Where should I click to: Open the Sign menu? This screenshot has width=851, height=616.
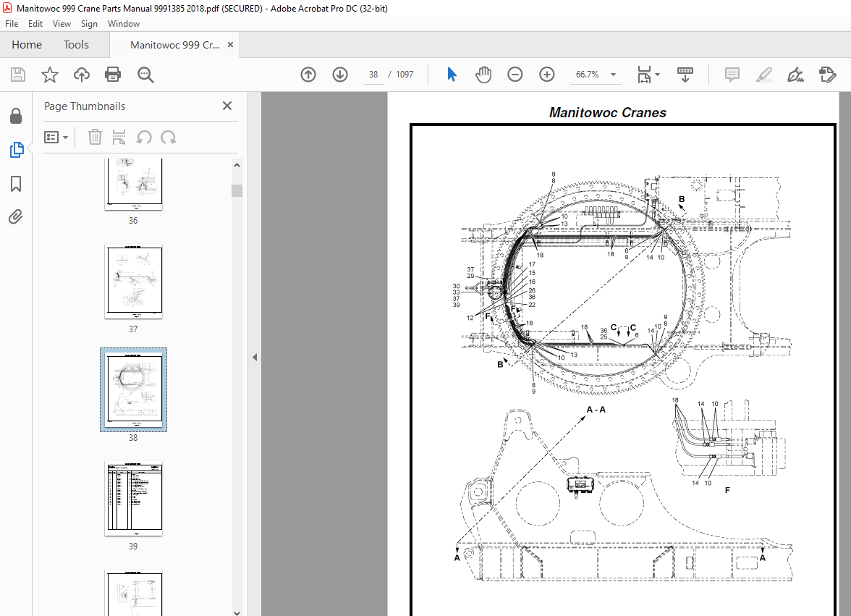coord(89,24)
